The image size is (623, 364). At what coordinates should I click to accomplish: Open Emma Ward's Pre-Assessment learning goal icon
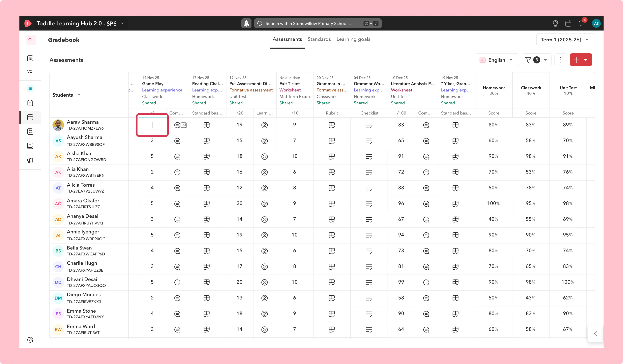pyautogui.click(x=265, y=330)
